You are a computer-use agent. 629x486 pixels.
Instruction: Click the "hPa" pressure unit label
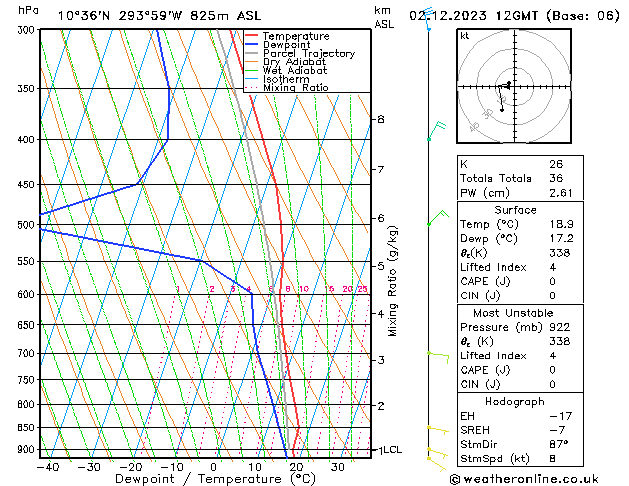28,11
